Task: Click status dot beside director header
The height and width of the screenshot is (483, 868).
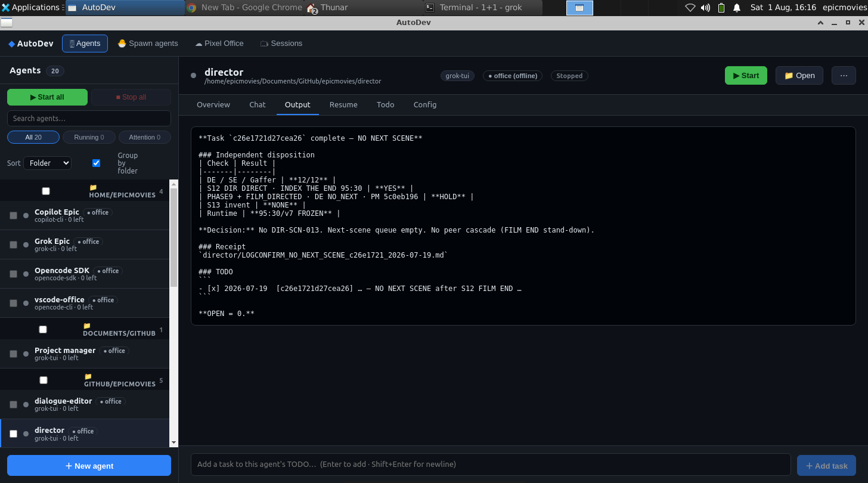Action: click(x=193, y=76)
